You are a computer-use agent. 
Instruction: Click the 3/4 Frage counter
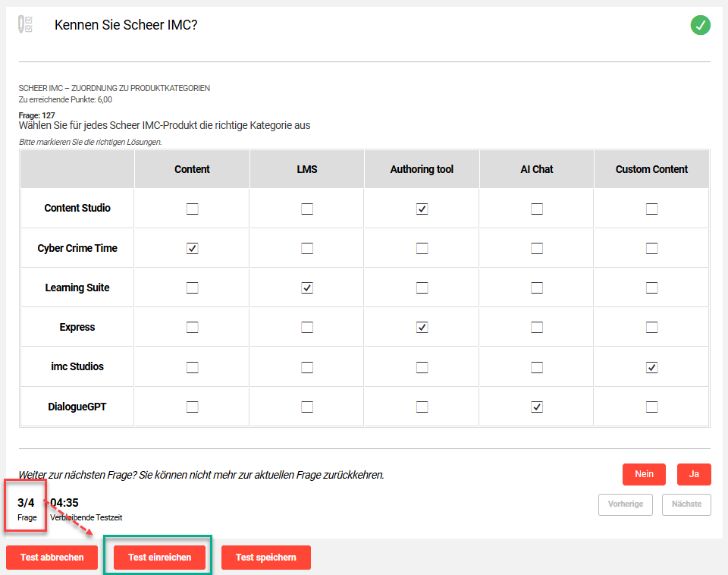click(27, 510)
